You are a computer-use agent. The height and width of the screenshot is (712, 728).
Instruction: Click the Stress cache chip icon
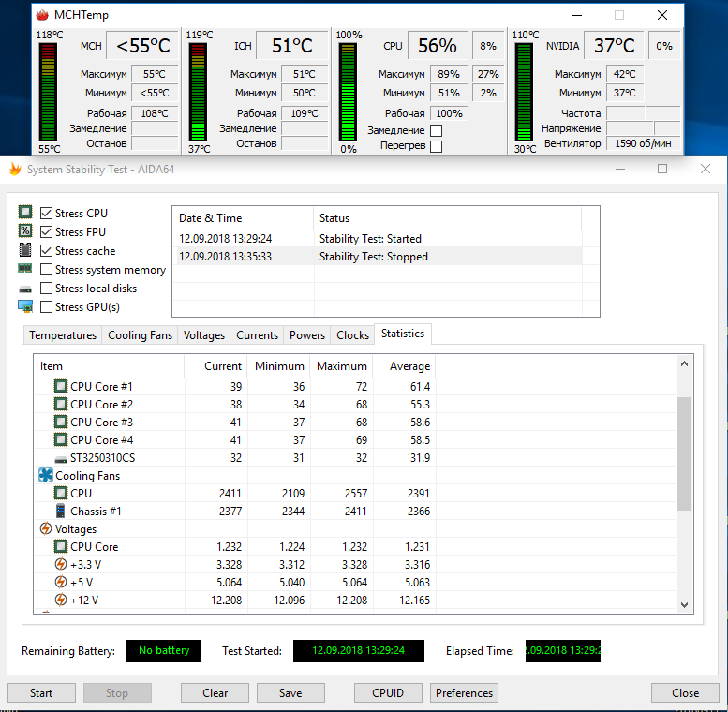[25, 250]
